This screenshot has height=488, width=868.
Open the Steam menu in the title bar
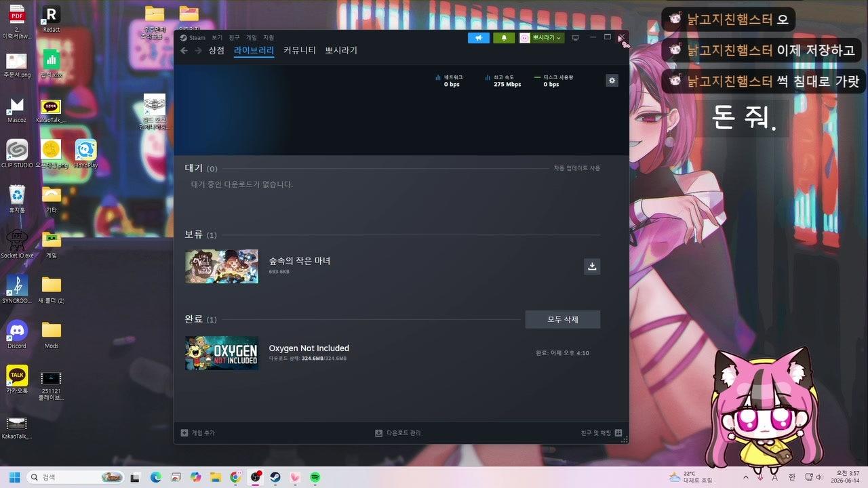click(x=193, y=38)
